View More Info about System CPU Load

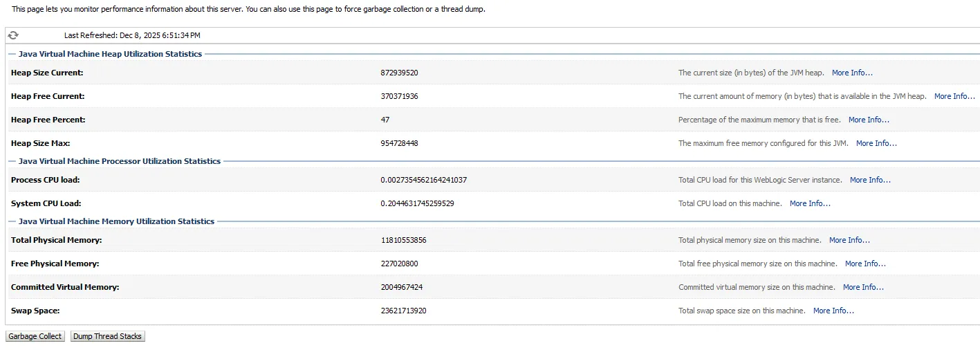810,203
